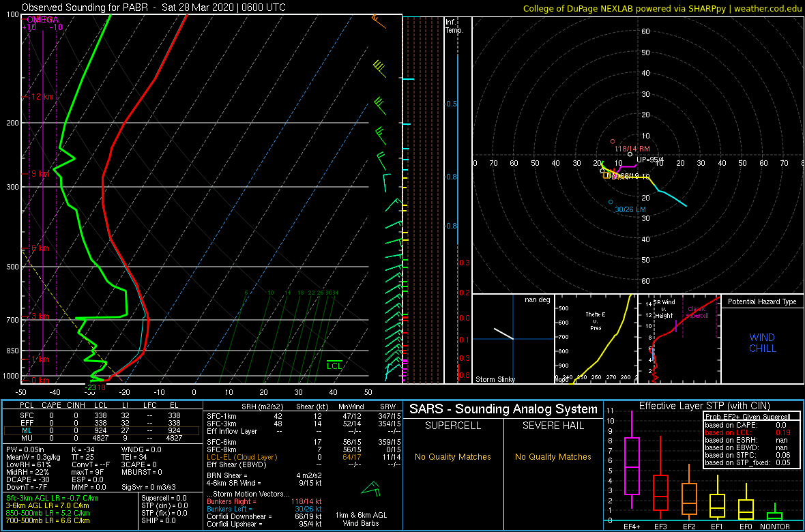
Task: Select the MU parcel row
Action: (x=102, y=439)
